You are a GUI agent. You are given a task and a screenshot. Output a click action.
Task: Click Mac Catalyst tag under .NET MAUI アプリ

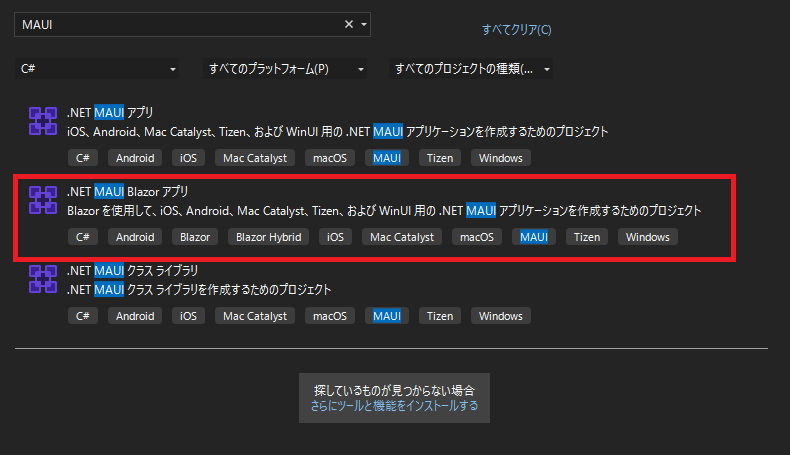[x=255, y=158]
